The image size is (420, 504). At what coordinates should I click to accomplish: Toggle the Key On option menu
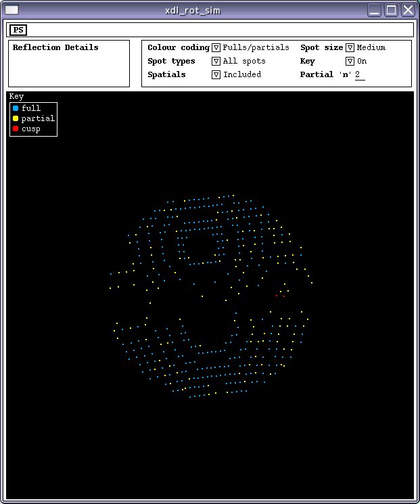pyautogui.click(x=350, y=62)
